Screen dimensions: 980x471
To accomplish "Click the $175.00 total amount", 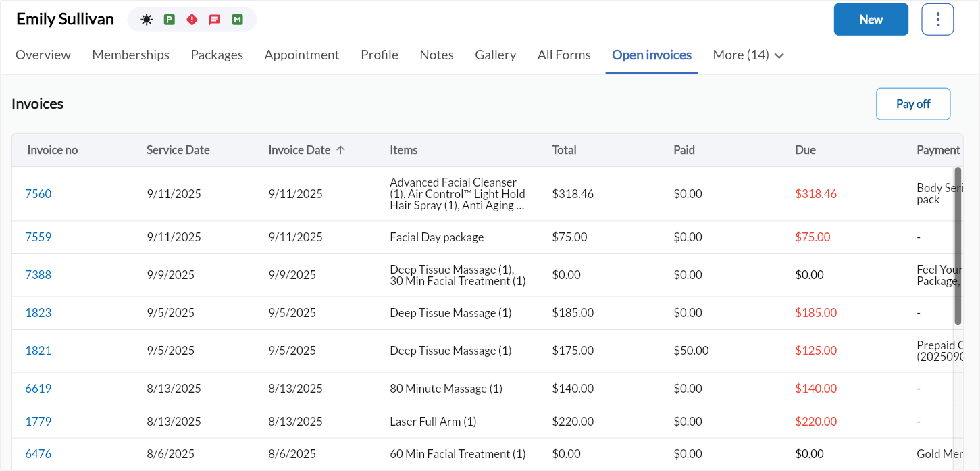I will (573, 351).
